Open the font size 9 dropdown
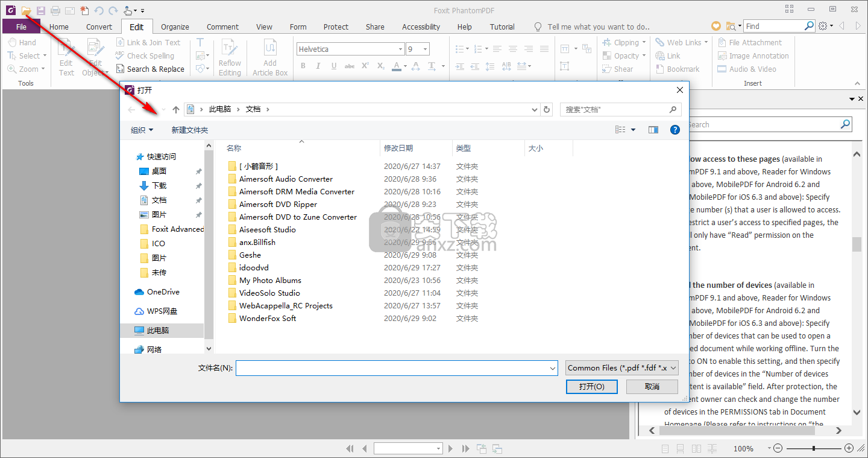This screenshot has height=458, width=868. pyautogui.click(x=426, y=49)
